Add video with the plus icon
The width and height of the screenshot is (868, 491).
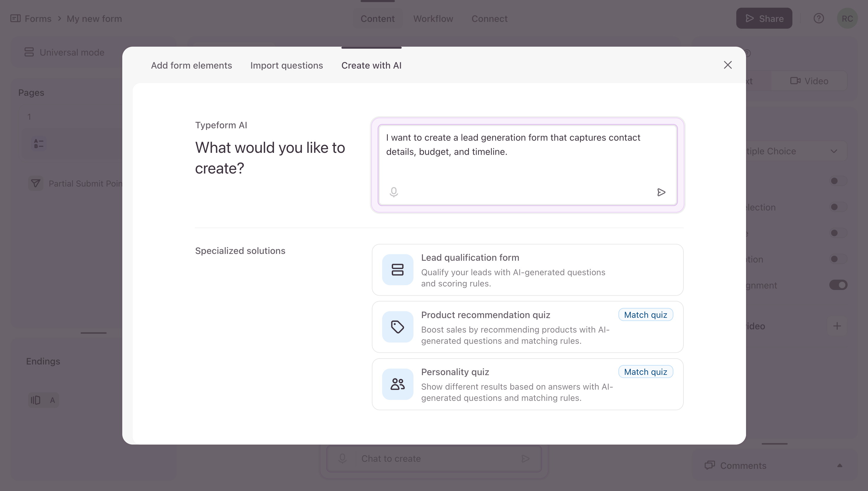(837, 326)
